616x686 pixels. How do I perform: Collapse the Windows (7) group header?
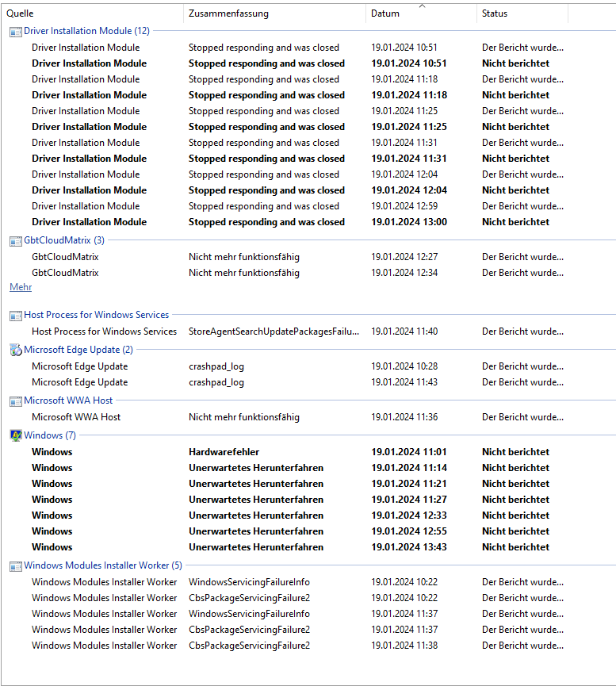point(50,435)
